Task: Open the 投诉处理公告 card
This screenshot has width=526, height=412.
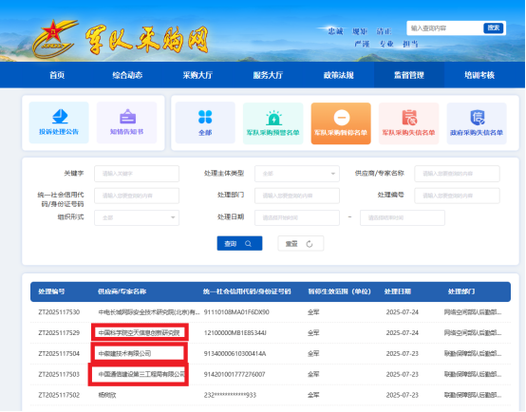Action: (59, 123)
